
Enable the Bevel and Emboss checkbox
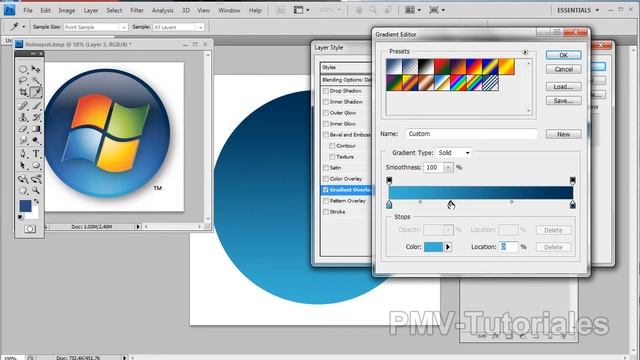tap(326, 135)
